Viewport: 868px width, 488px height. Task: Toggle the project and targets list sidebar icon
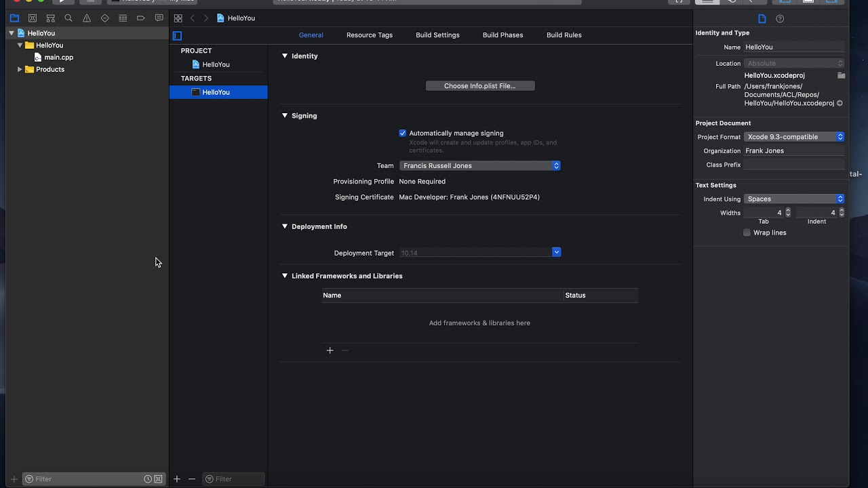click(x=178, y=36)
